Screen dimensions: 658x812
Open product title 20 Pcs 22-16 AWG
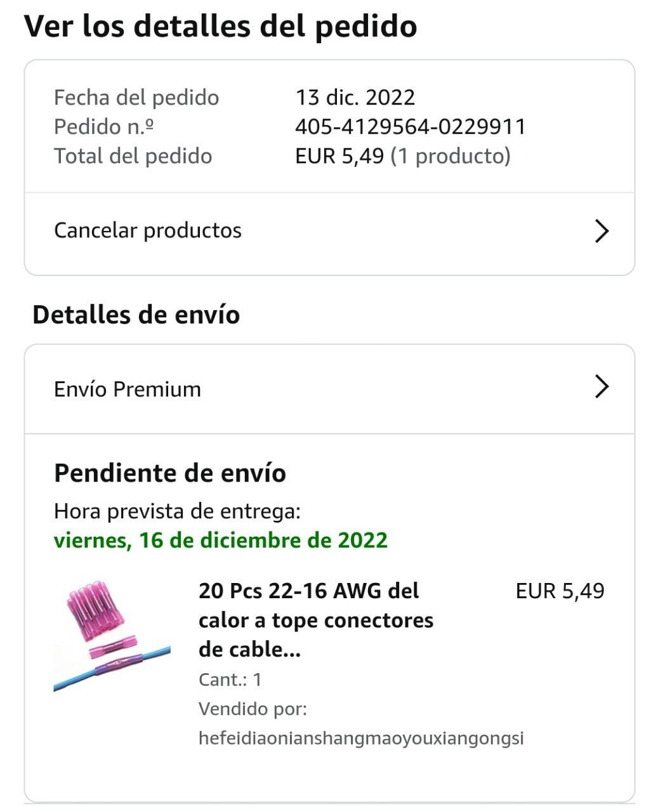pyautogui.click(x=316, y=620)
